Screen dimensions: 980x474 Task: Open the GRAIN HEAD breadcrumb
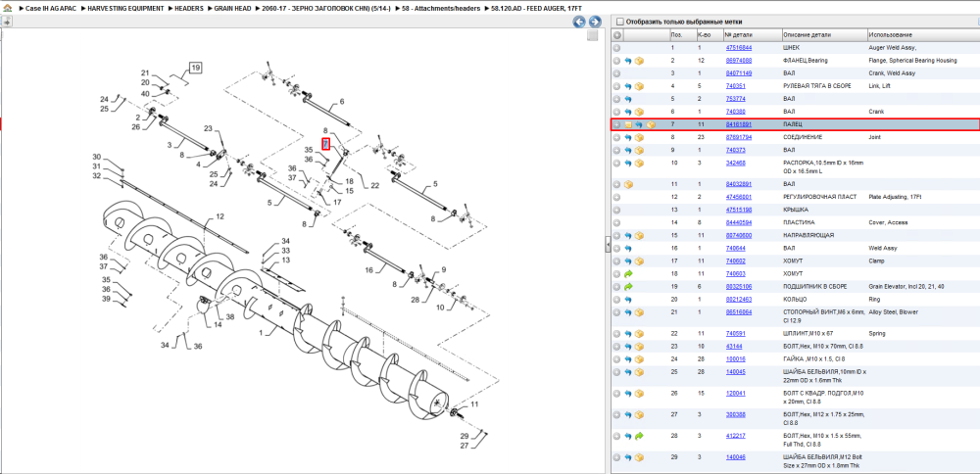[232, 10]
